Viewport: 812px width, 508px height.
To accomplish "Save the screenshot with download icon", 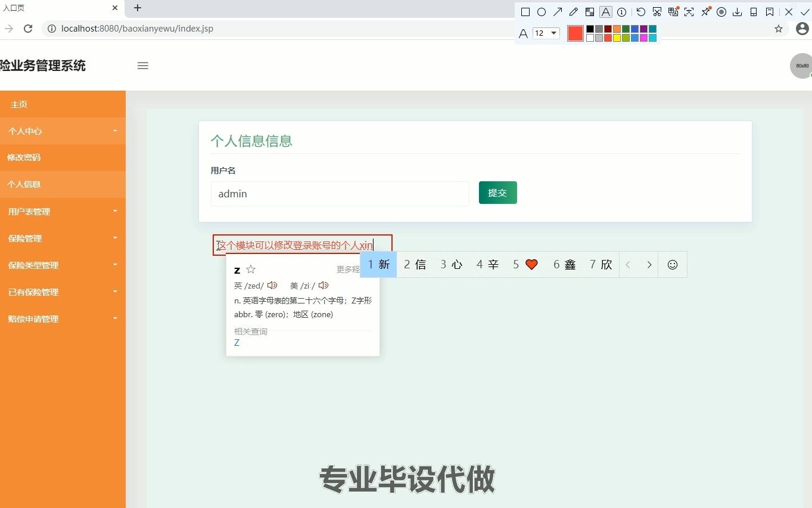I will (x=738, y=12).
